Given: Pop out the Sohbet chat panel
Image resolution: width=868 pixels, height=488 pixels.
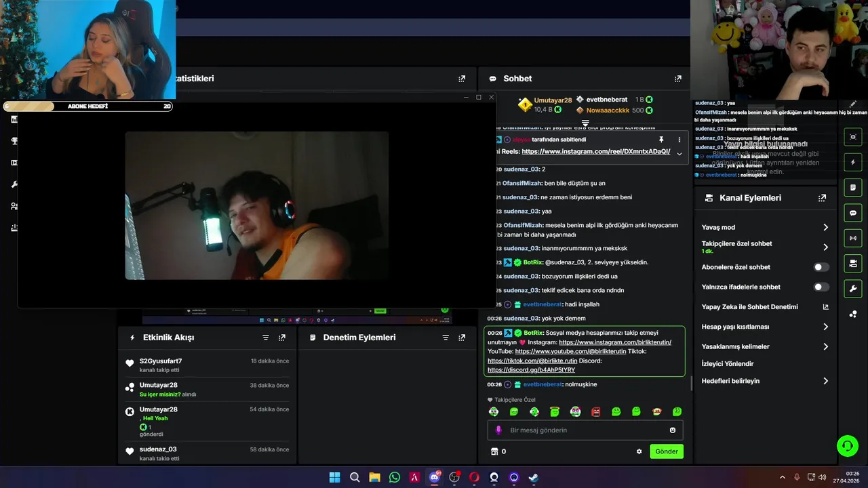Looking at the screenshot, I should [677, 79].
